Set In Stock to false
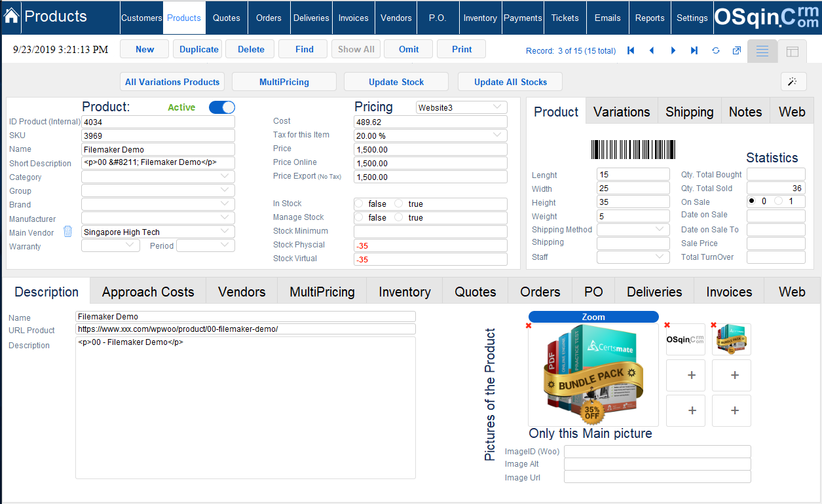 360,204
